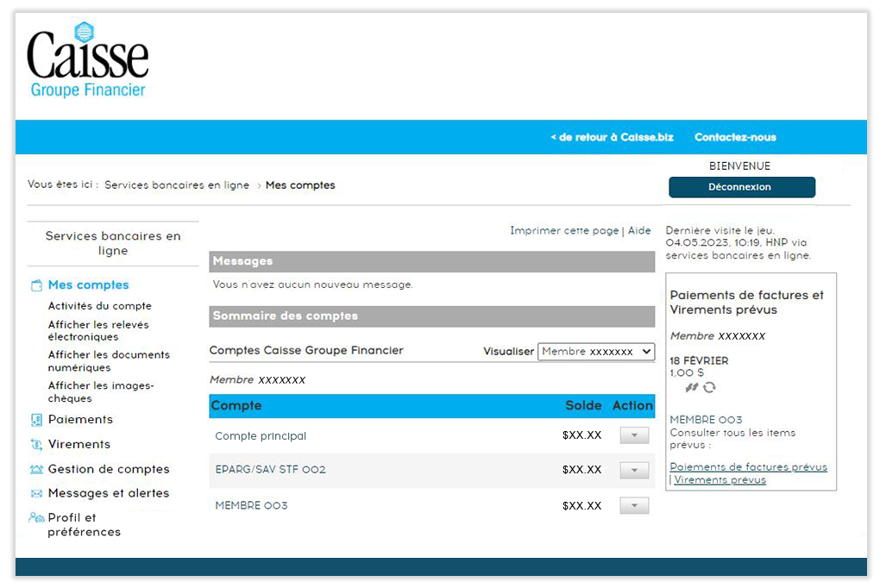This screenshot has width=880, height=588.
Task: Click the Sommaire des comptes header
Action: (431, 316)
